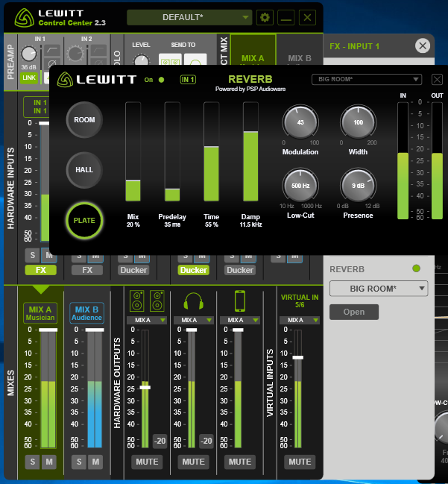Open the MIX A source dropdown for headphones

[193, 321]
